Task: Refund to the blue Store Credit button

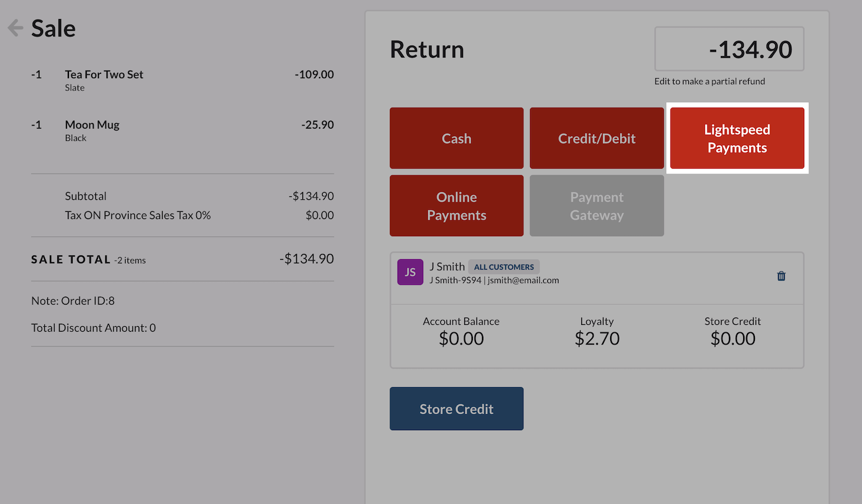Action: click(x=456, y=409)
